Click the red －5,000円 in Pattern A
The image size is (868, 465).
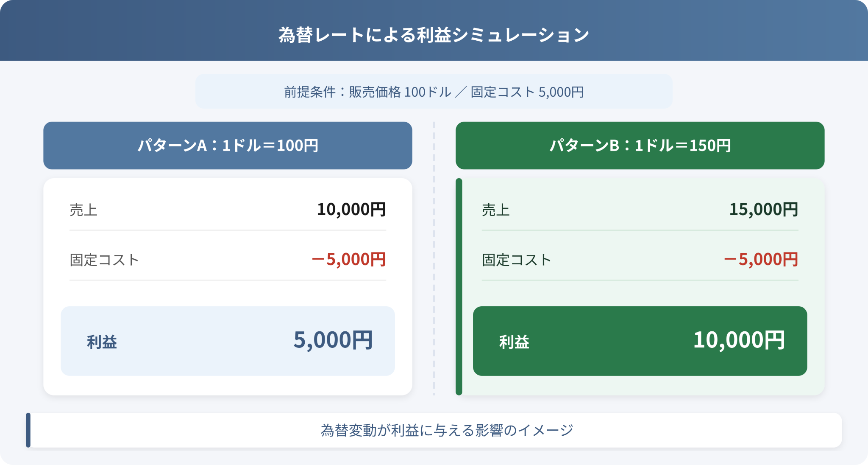click(348, 259)
